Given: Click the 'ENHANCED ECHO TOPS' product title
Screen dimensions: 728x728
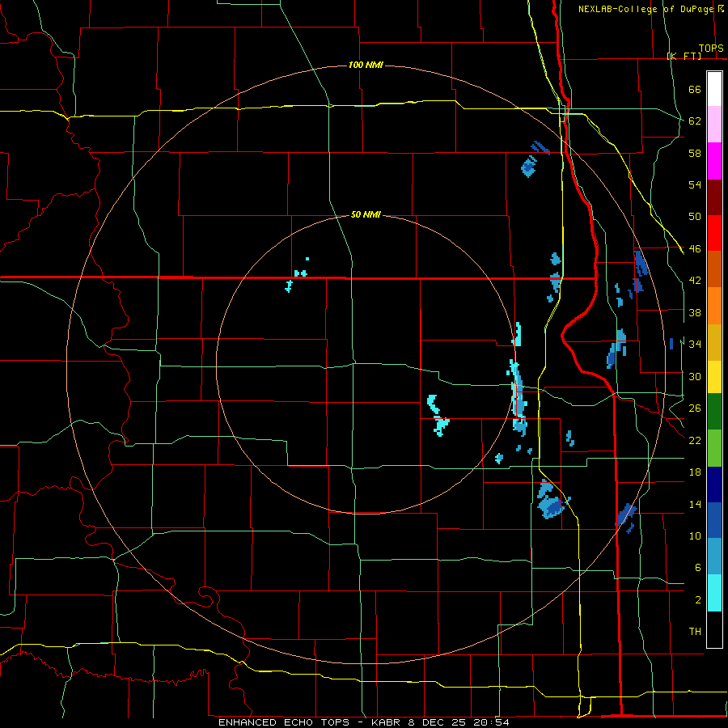Looking at the screenshot, I should pyautogui.click(x=284, y=722).
